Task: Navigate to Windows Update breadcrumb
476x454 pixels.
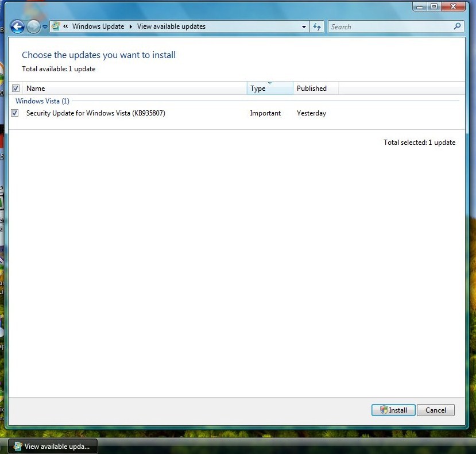Action: tap(98, 26)
